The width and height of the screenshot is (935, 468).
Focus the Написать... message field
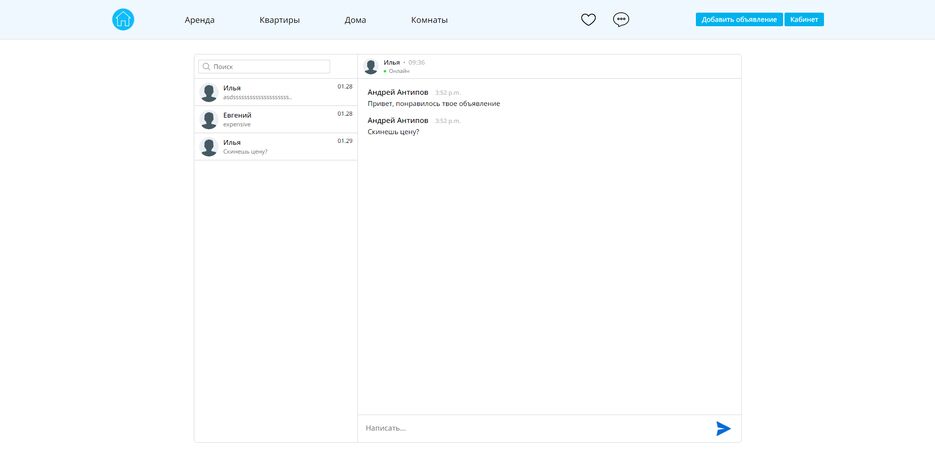coord(537,428)
